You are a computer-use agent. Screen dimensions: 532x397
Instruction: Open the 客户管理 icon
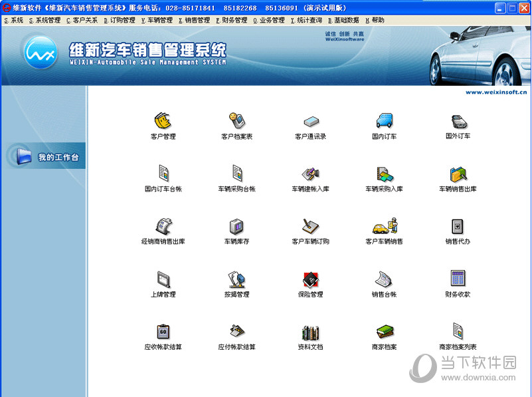point(163,121)
